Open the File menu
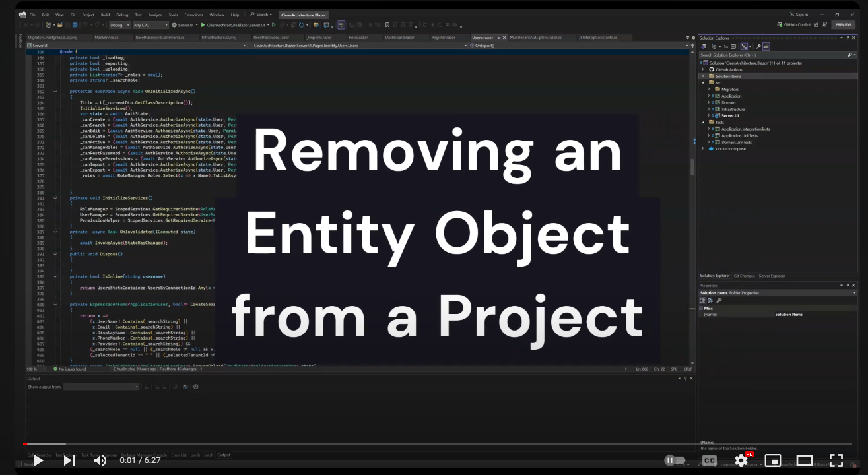This screenshot has width=868, height=475. point(32,15)
